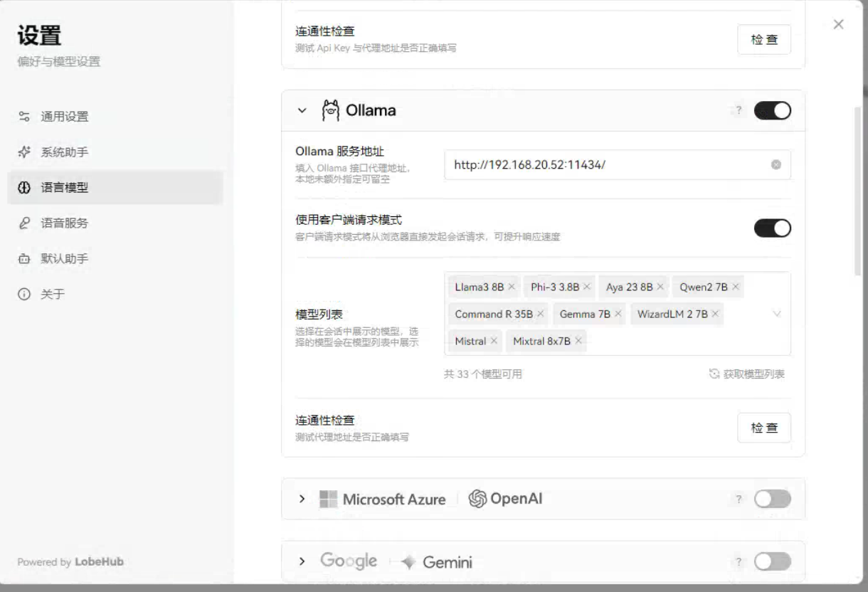The image size is (868, 592).
Task: Remove the Gemma 7B model tag
Action: pos(618,314)
